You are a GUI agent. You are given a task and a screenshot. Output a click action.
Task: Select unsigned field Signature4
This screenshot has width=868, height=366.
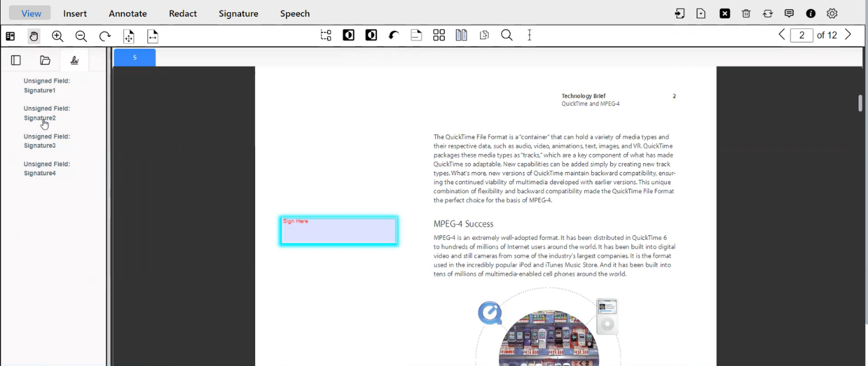click(x=47, y=168)
